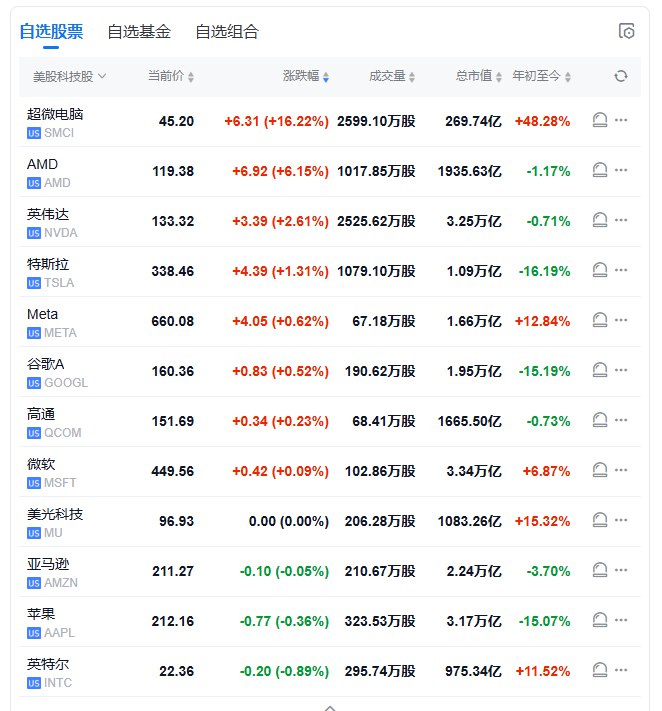Open more options for AAPL row
662x711 pixels.
coord(621,620)
